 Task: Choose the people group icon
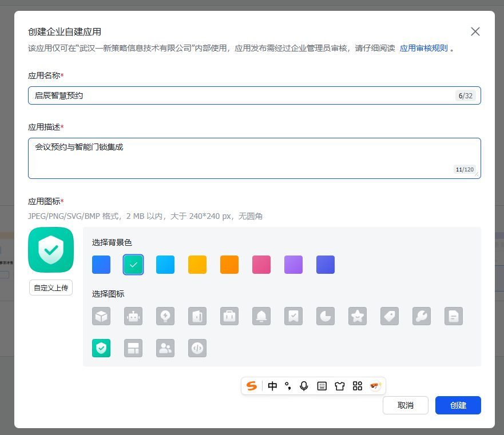[x=165, y=348]
